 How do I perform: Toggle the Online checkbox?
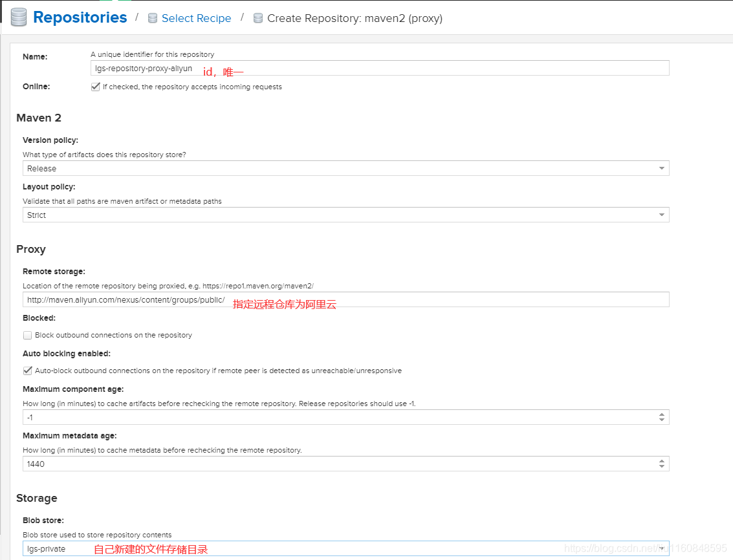coord(96,87)
